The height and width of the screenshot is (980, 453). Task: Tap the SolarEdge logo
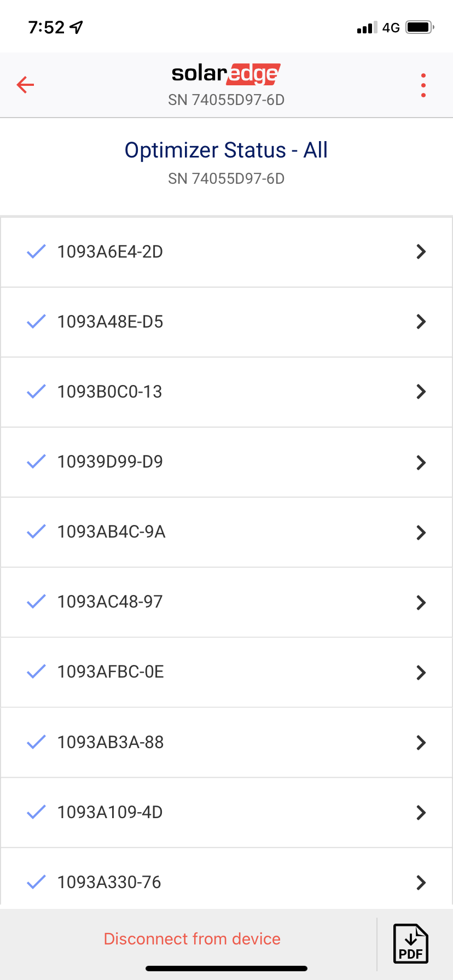226,74
